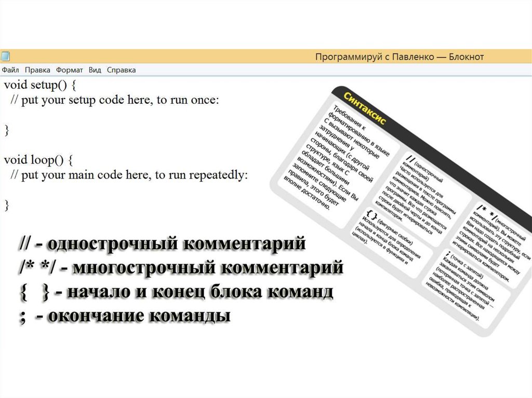Image resolution: width=532 pixels, height=398 pixels.
Task: Click the line 'void setup() {'
Action: tap(40, 85)
